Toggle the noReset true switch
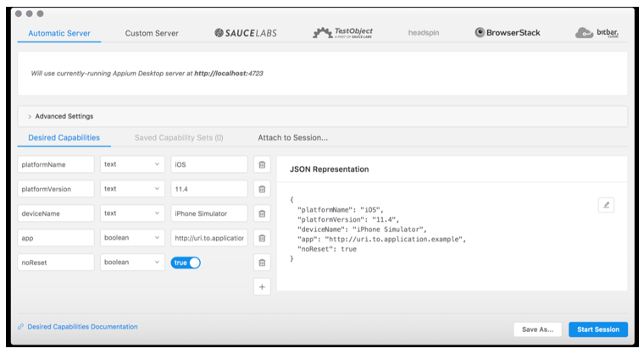 (x=186, y=263)
